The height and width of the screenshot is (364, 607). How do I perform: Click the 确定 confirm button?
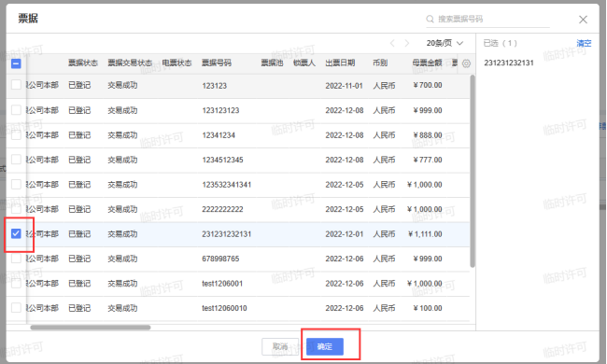point(324,346)
